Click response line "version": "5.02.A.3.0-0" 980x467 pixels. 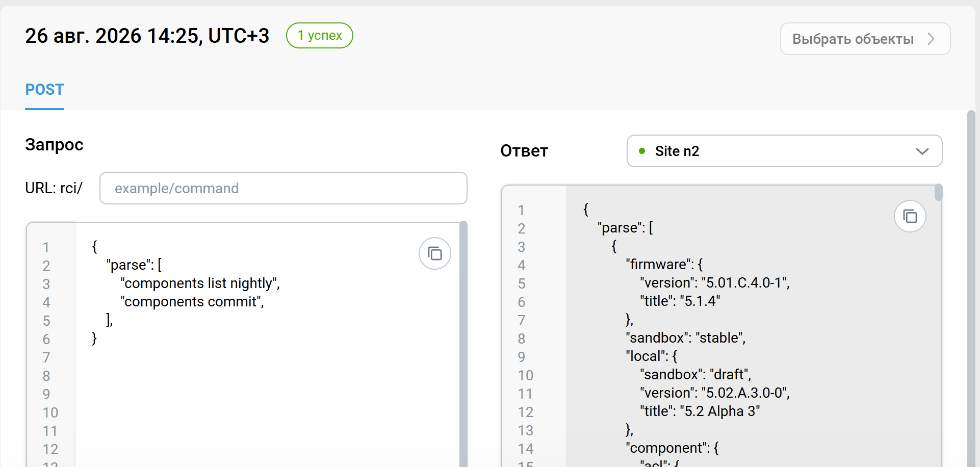tap(715, 393)
